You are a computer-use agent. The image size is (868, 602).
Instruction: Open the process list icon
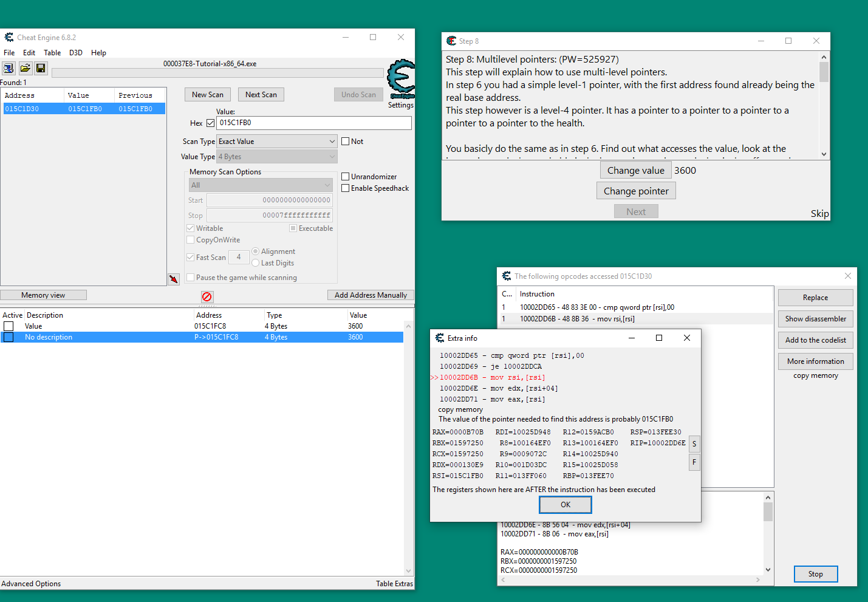[9, 68]
